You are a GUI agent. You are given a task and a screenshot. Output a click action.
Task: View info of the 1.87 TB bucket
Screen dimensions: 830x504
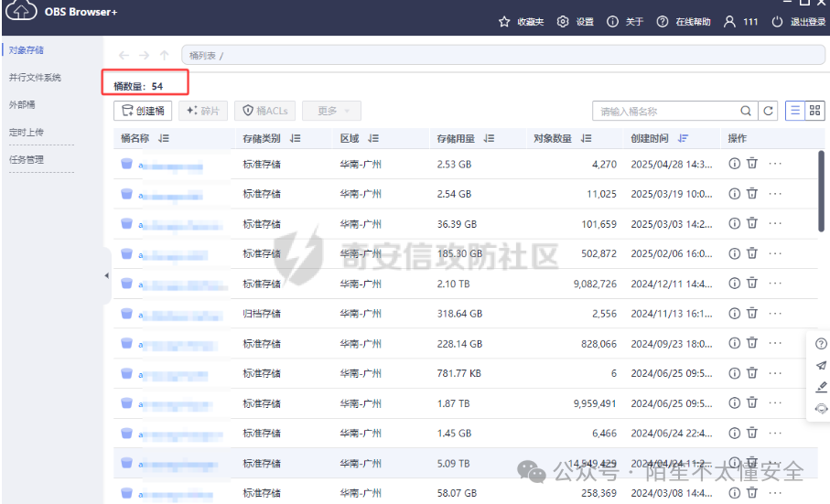734,403
